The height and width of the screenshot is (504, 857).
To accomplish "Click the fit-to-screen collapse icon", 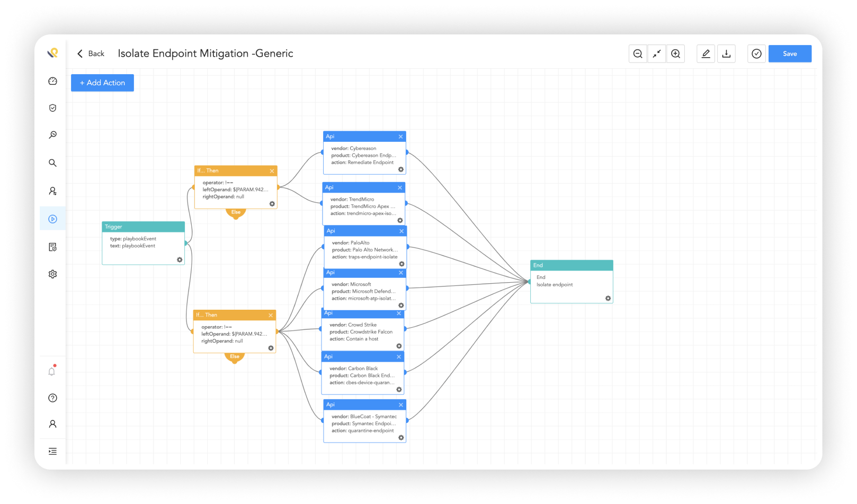I will click(x=657, y=53).
